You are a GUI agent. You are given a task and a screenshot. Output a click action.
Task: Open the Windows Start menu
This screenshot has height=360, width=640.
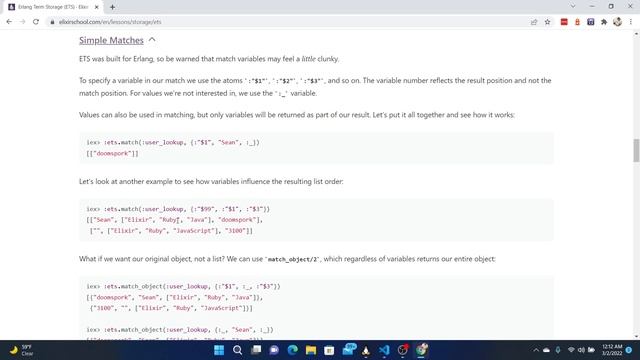219,350
